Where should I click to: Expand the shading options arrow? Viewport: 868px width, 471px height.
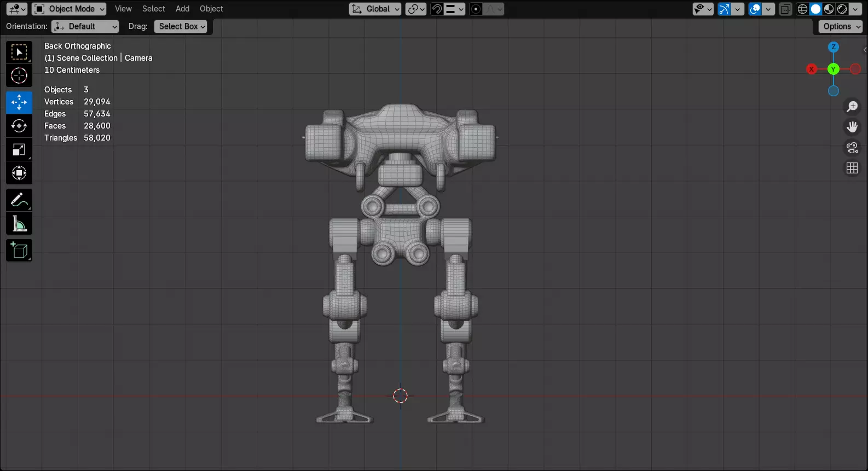[855, 9]
